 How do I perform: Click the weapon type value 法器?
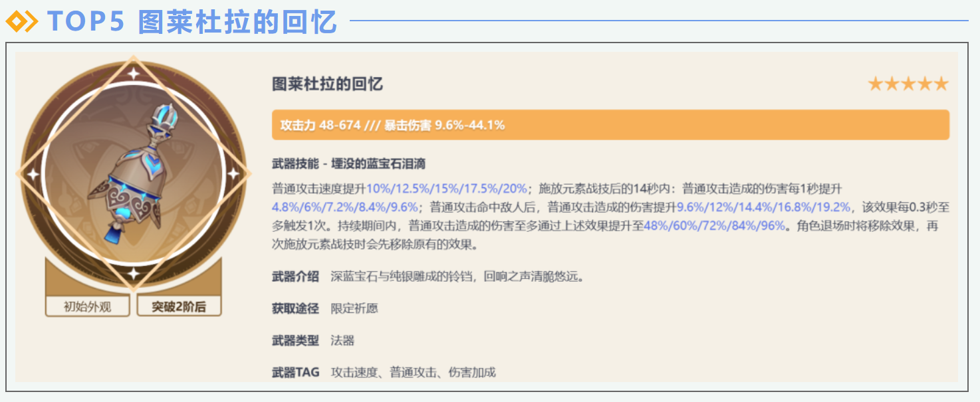(x=342, y=340)
